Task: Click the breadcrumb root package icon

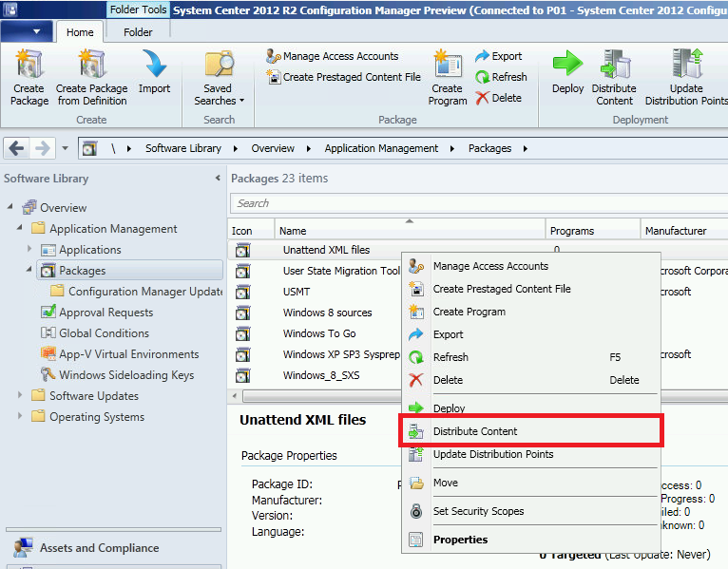Action: coord(89,148)
